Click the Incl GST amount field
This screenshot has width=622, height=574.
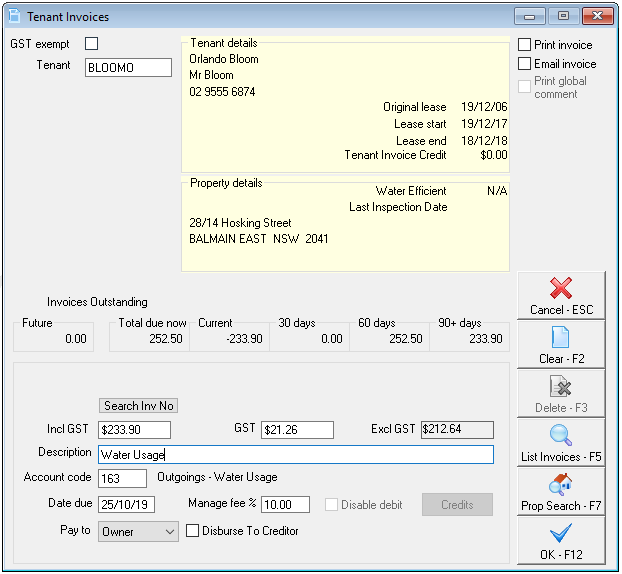(x=134, y=430)
